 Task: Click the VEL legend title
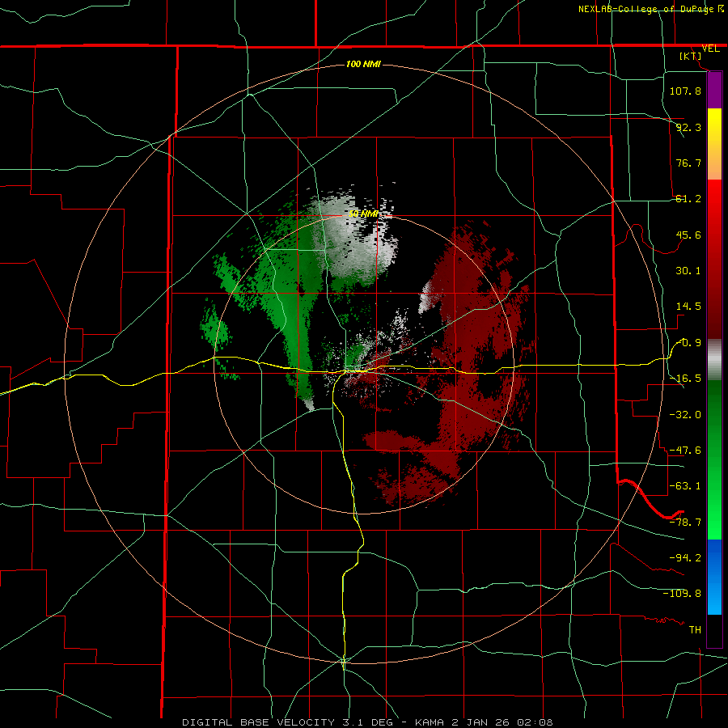(710, 49)
